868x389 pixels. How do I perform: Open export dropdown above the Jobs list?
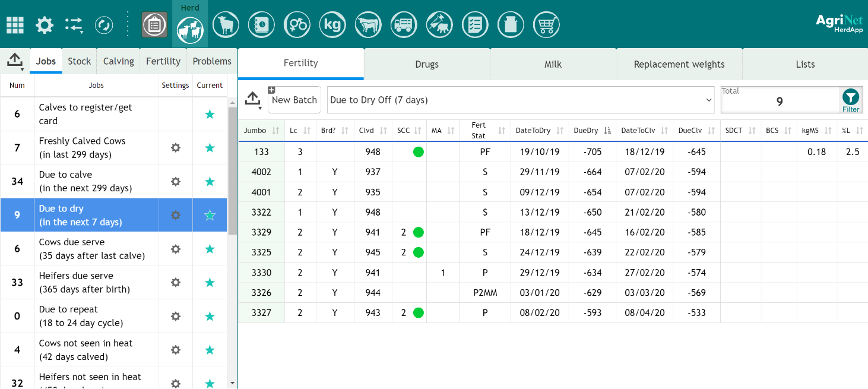coord(15,61)
